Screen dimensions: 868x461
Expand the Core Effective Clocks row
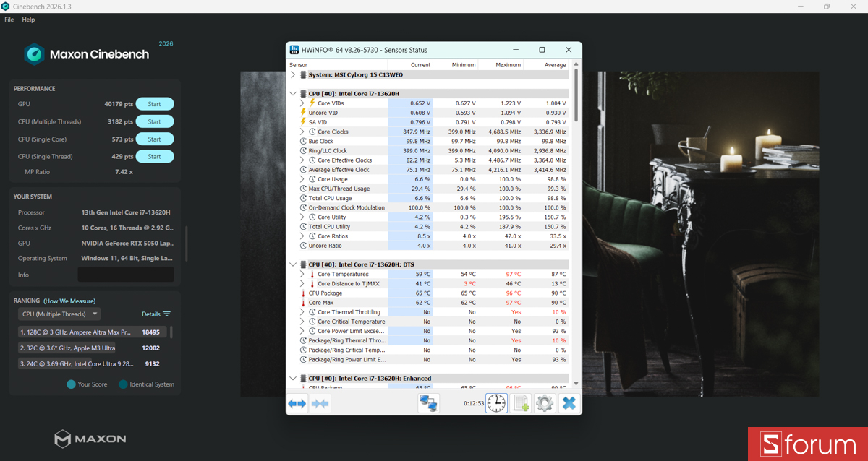pos(302,160)
